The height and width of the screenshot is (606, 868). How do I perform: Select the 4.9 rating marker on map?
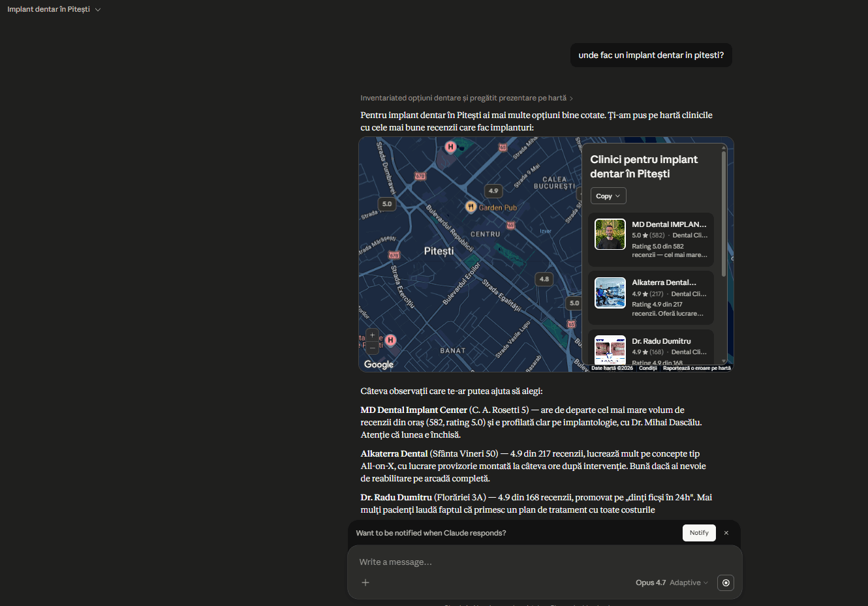tap(493, 191)
